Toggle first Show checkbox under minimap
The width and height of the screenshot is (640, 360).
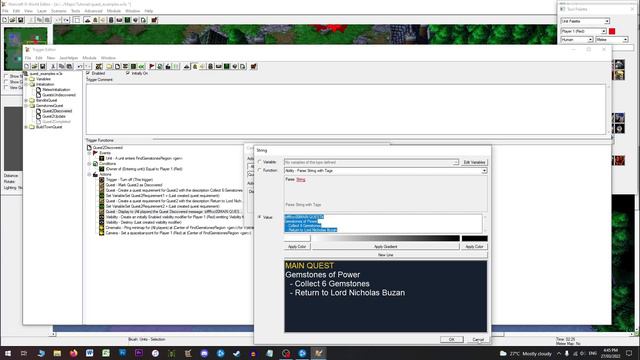6,76
